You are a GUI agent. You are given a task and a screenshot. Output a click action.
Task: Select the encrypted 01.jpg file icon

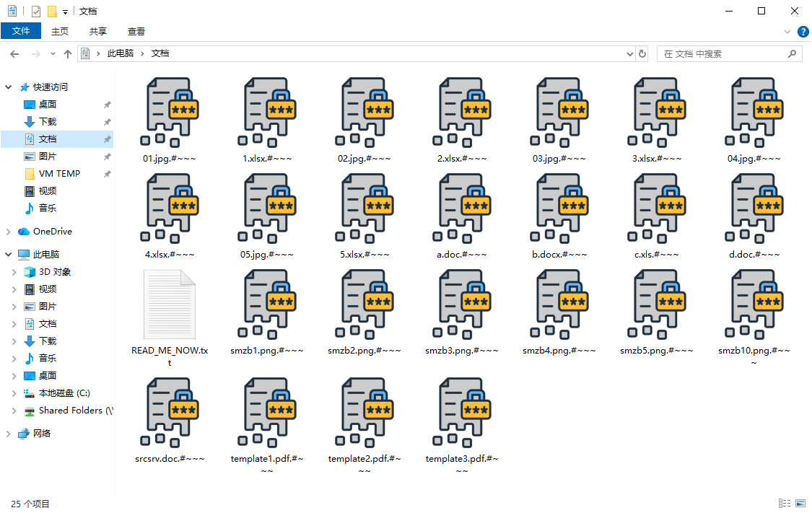pyautogui.click(x=170, y=112)
